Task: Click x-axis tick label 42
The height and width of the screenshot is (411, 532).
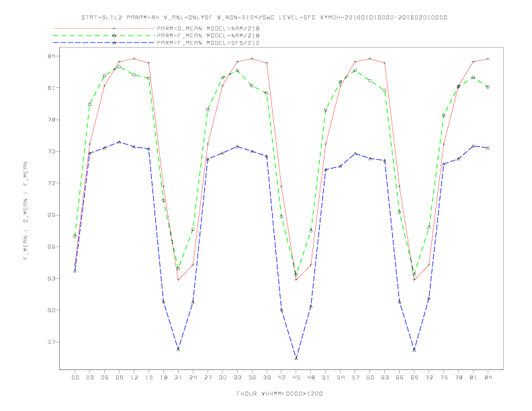Action: pos(281,377)
